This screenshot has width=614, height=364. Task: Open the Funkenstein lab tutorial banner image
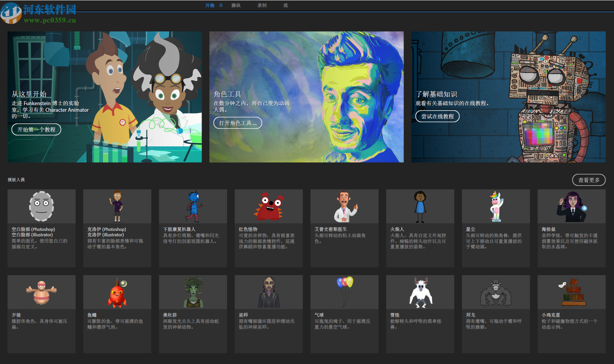(x=104, y=97)
